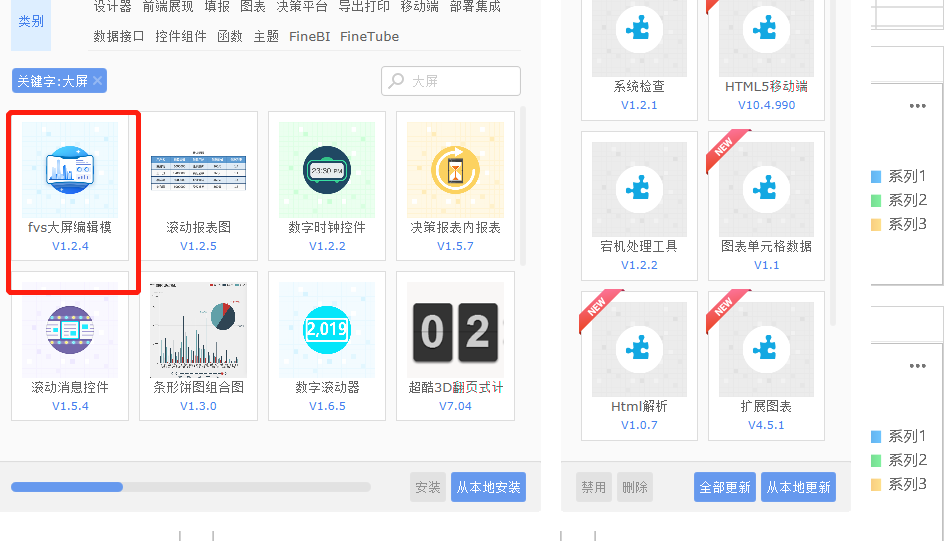Image resolution: width=948 pixels, height=541 pixels.
Task: Click version V1.2.5 under 滚动报表图
Action: click(198, 246)
